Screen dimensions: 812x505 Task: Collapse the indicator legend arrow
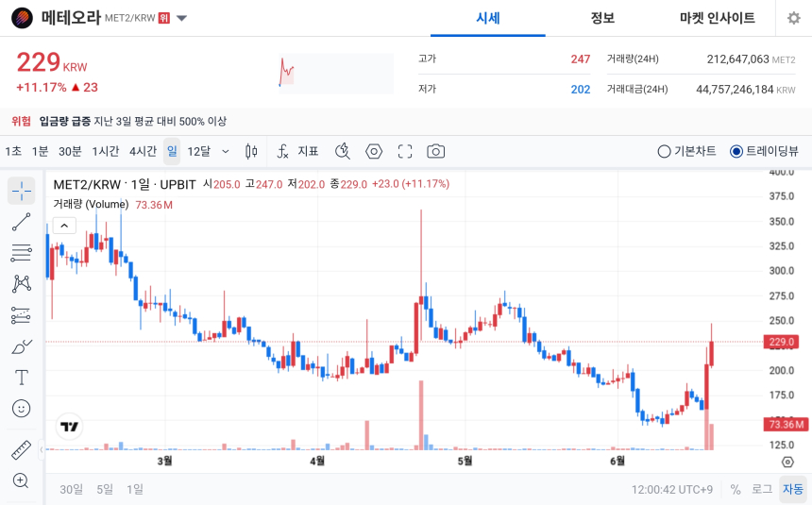tap(64, 226)
